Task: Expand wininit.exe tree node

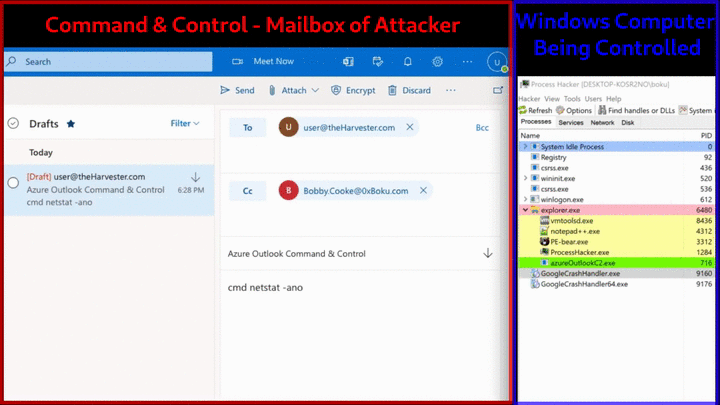Action: pyautogui.click(x=525, y=178)
